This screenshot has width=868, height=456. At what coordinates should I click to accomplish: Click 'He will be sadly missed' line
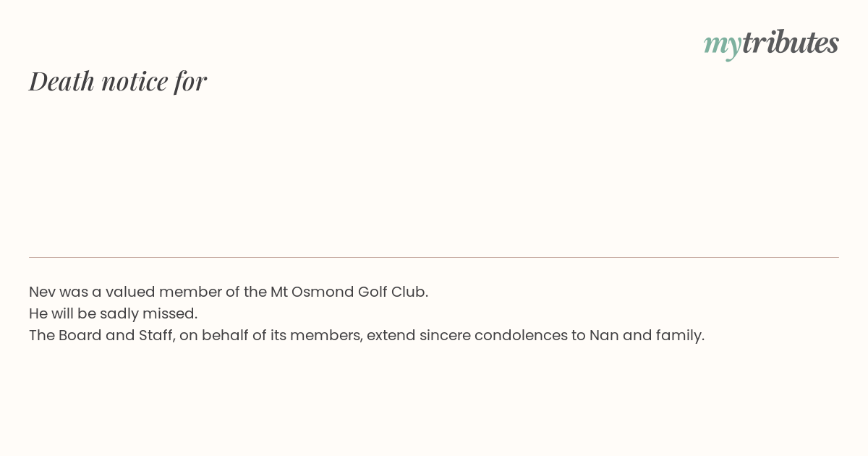pyautogui.click(x=113, y=313)
